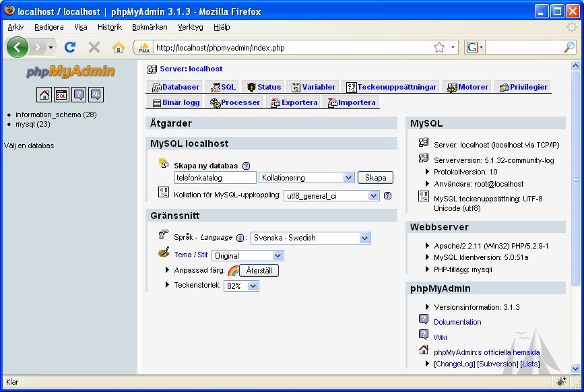
Task: Click the PMA site favicon in address bar
Action: pyautogui.click(x=143, y=48)
